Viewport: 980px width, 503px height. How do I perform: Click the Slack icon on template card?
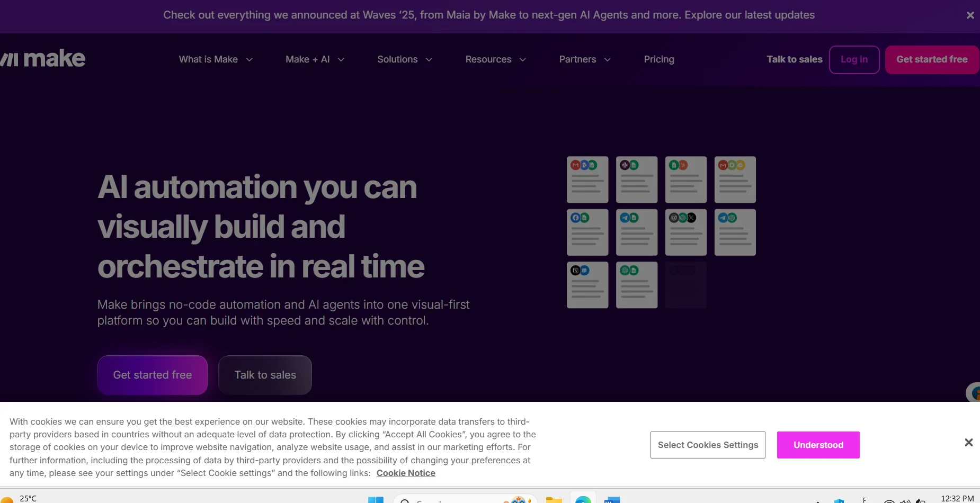tap(625, 165)
